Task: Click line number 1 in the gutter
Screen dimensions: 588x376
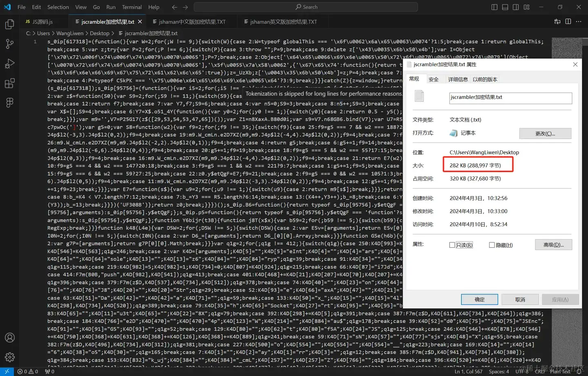Action: (35, 41)
